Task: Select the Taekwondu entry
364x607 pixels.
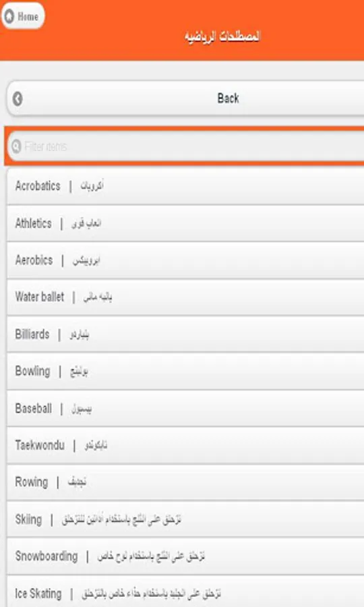Action: click(x=185, y=445)
